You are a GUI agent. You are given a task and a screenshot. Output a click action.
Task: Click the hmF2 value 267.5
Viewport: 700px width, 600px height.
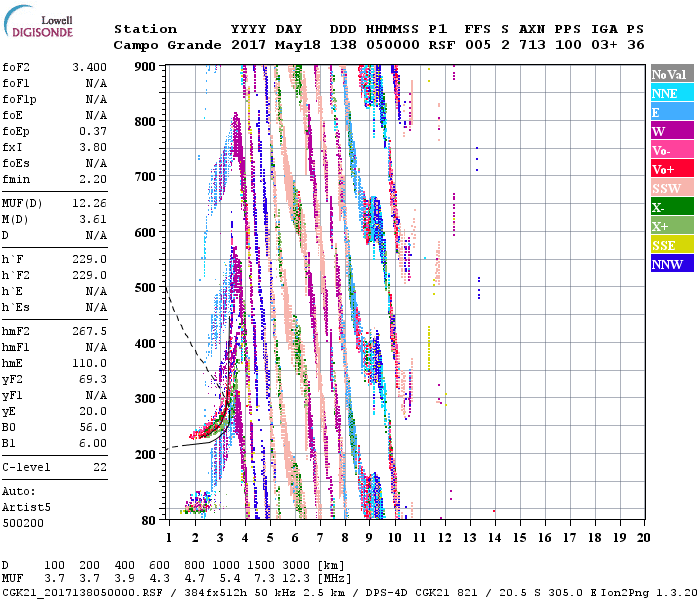click(89, 331)
